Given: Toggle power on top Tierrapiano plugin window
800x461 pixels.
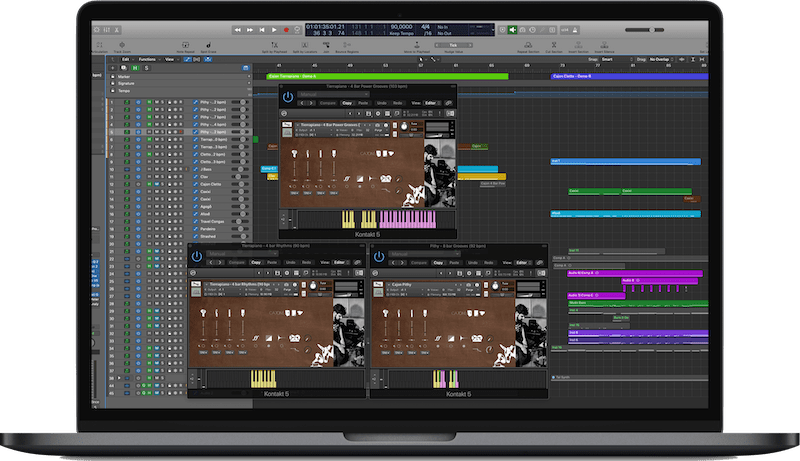Looking at the screenshot, I should click(288, 97).
